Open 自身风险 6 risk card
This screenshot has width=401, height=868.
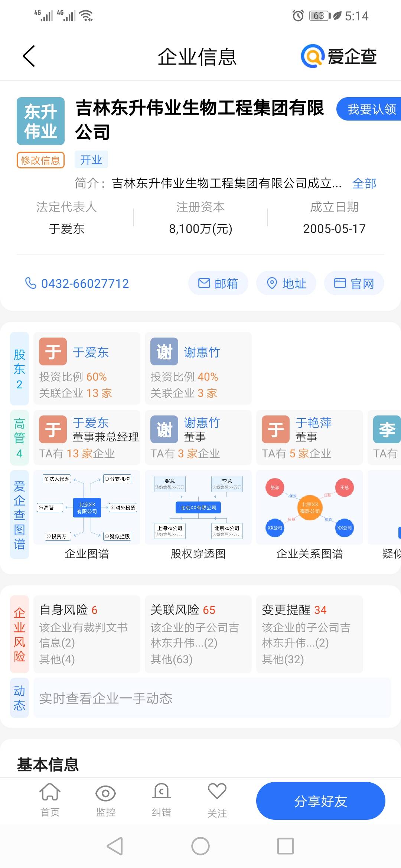87,634
